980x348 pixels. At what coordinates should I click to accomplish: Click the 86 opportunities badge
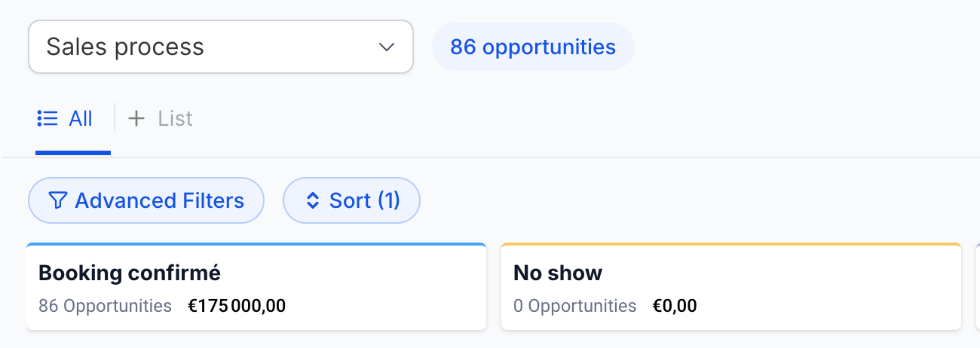[533, 47]
